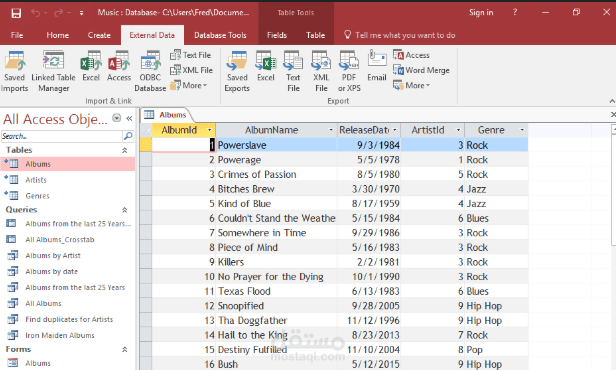Open Linked Table Manager
This screenshot has height=370, width=616.
(x=53, y=71)
